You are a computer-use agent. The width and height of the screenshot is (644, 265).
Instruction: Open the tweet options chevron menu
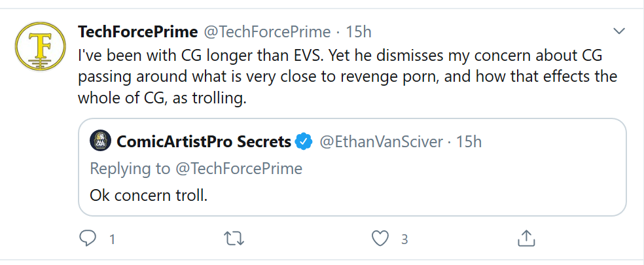tap(618, 31)
